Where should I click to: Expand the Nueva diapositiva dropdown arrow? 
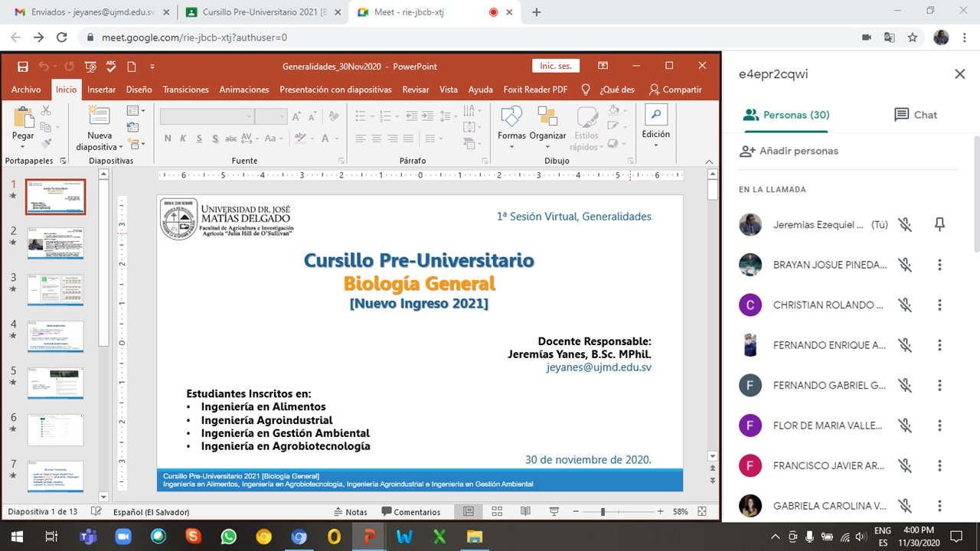[121, 147]
